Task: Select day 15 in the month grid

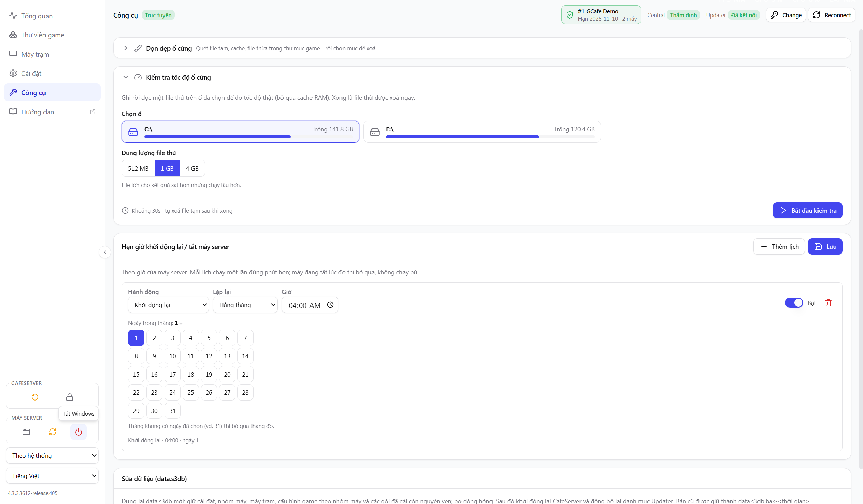Action: coord(136,374)
